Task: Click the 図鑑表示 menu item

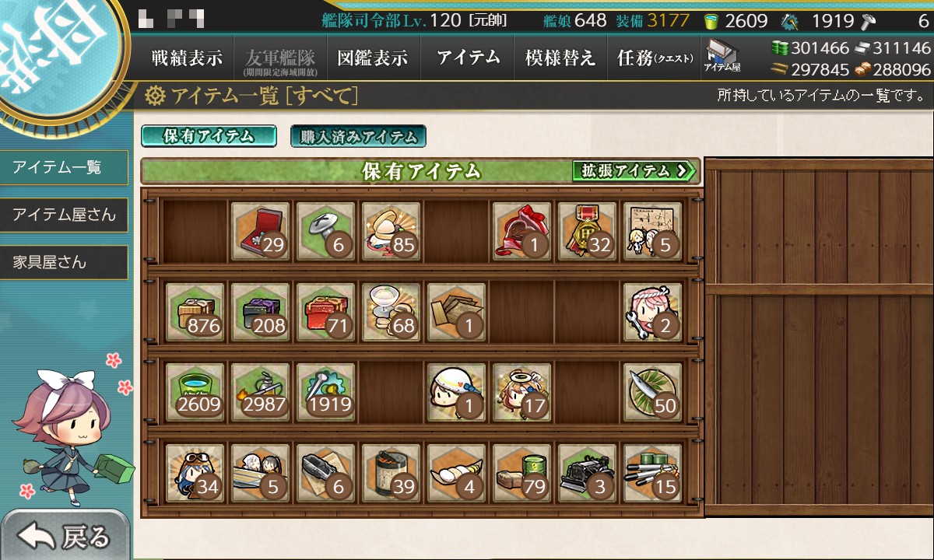Action: coord(373,58)
